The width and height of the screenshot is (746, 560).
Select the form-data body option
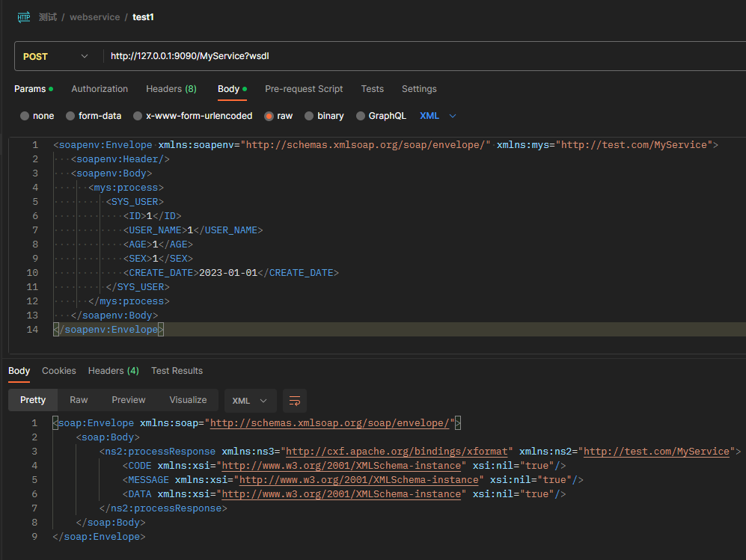[94, 116]
